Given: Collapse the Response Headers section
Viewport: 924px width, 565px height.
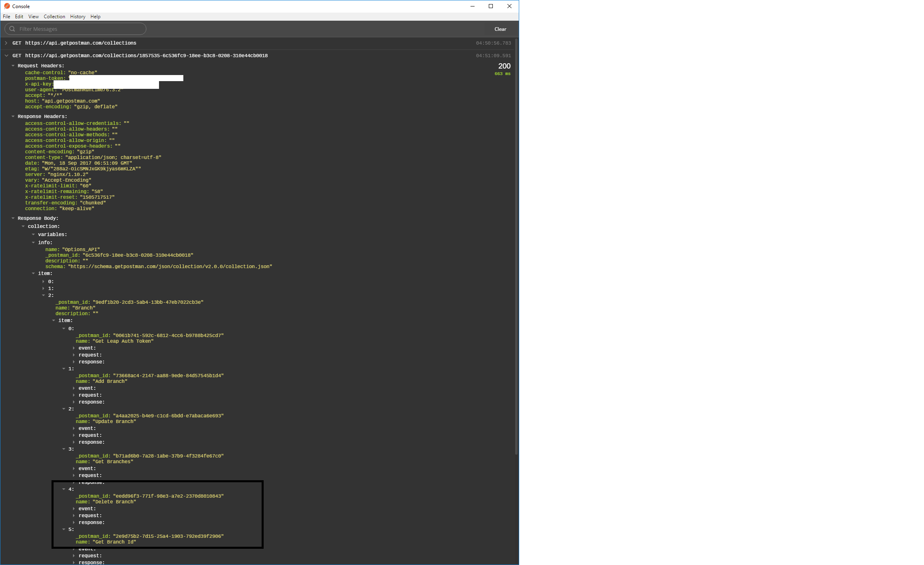Looking at the screenshot, I should point(13,116).
